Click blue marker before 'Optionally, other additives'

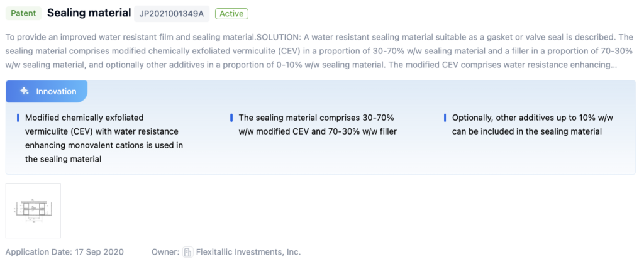(445, 118)
